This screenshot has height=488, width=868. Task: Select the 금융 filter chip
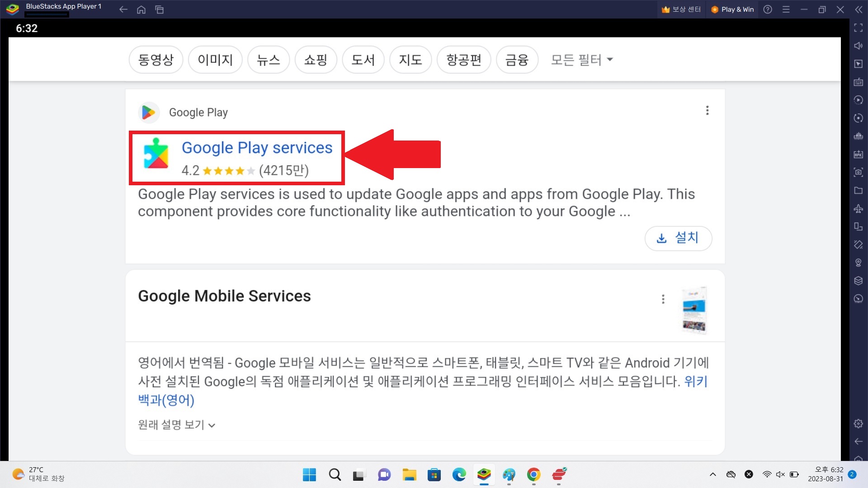(x=517, y=60)
